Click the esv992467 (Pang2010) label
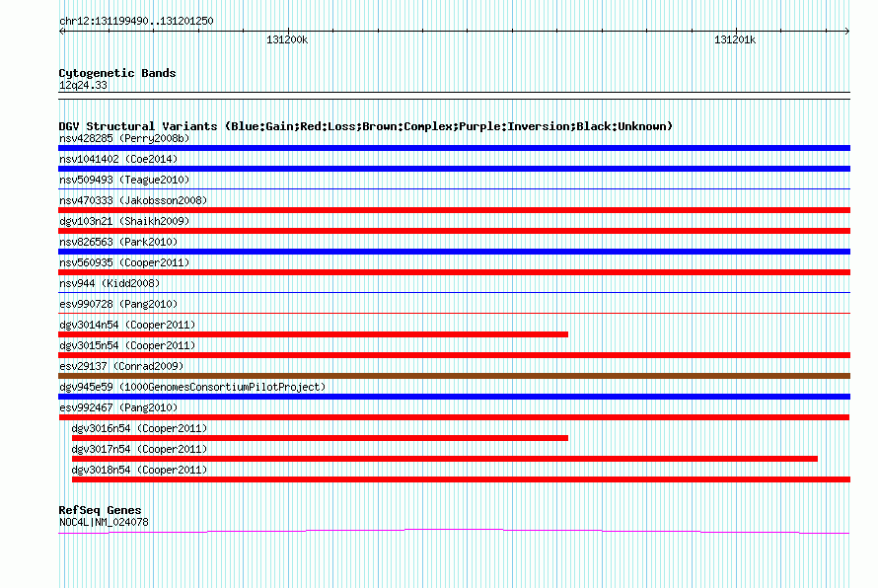This screenshot has width=878, height=588. tap(118, 407)
